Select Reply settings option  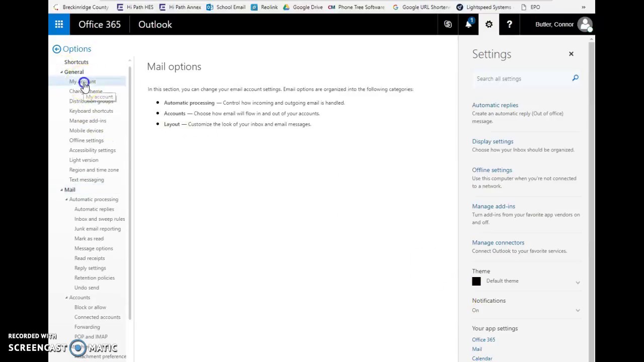(90, 268)
